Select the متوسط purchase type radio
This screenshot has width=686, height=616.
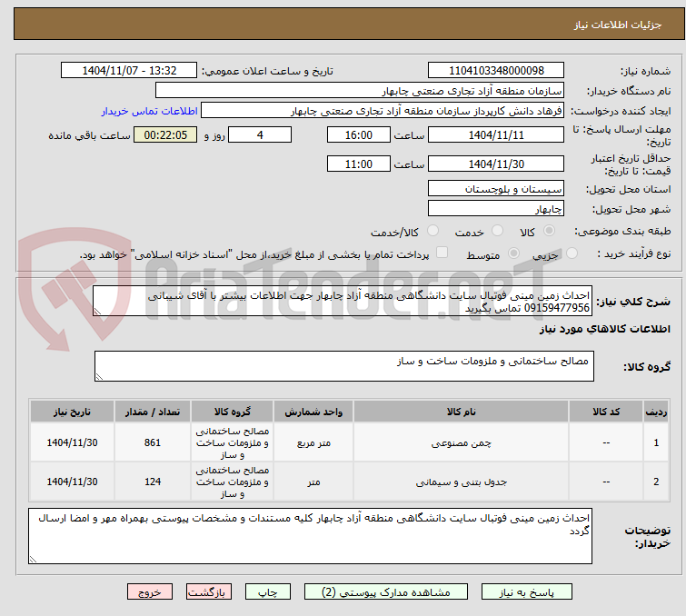(513, 253)
